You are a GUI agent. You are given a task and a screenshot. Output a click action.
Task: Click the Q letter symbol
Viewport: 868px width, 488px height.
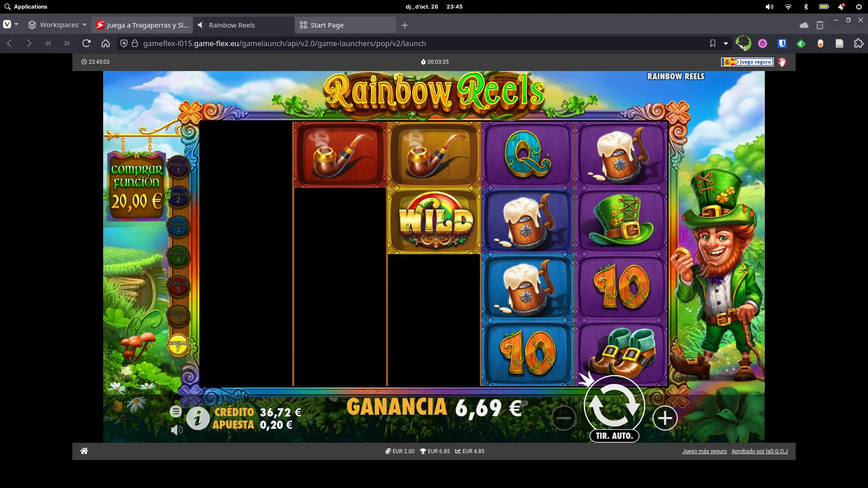(x=528, y=155)
